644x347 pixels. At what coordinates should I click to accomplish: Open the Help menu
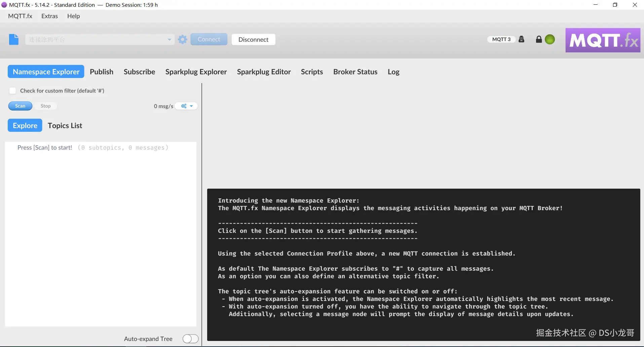pos(73,16)
